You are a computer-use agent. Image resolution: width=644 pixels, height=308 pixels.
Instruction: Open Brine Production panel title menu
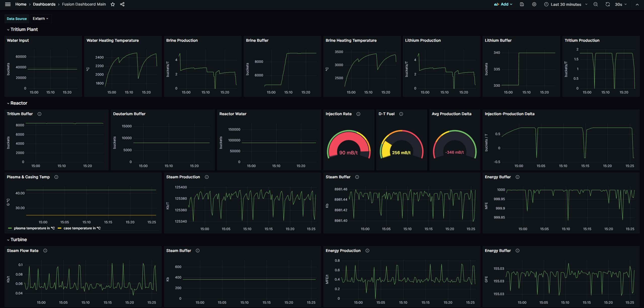(x=182, y=40)
